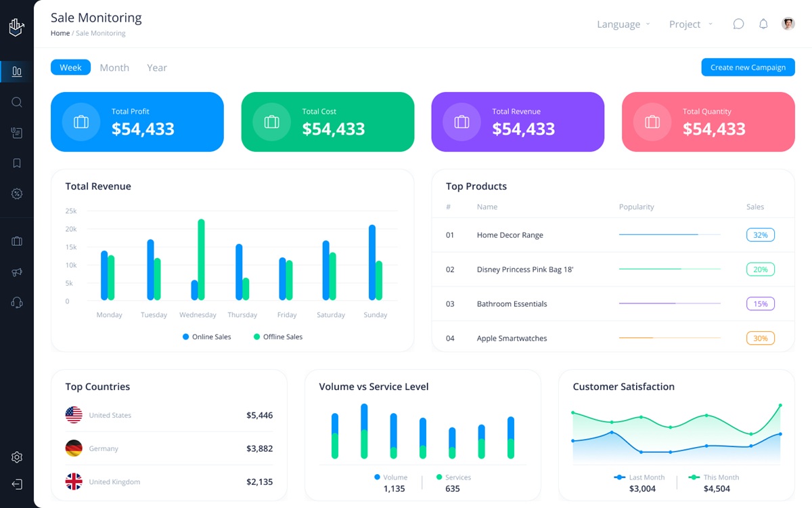812x508 pixels.
Task: Click the Create new Campaign button
Action: [x=748, y=67]
